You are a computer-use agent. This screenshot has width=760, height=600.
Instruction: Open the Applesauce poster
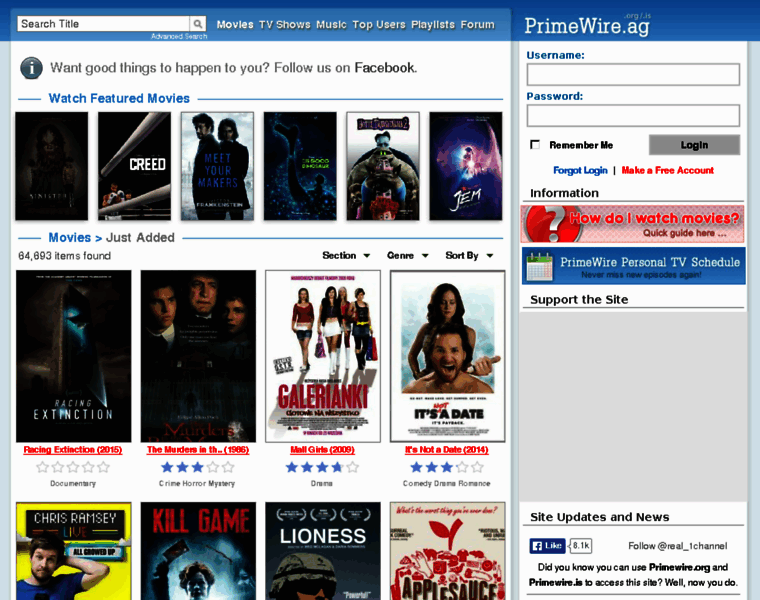[447, 551]
